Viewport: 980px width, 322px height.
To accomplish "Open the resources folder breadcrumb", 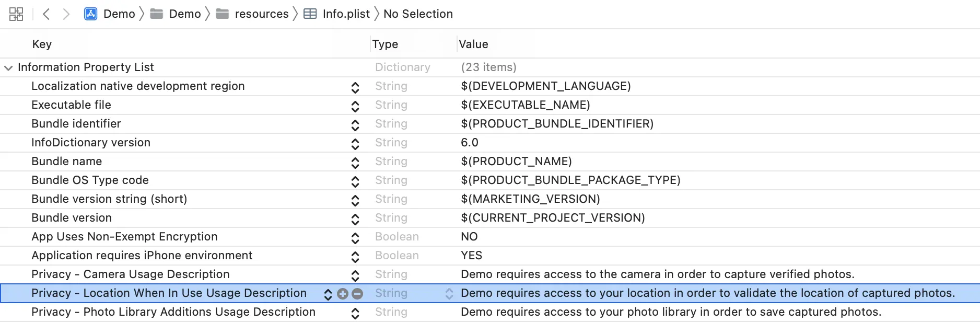I will click(x=252, y=14).
